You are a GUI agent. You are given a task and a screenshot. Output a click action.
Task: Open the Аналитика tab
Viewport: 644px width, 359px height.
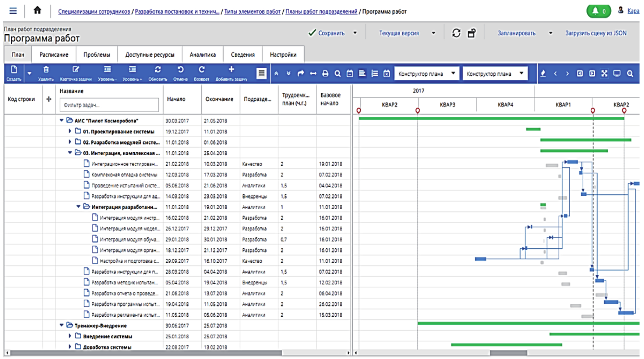pyautogui.click(x=202, y=55)
